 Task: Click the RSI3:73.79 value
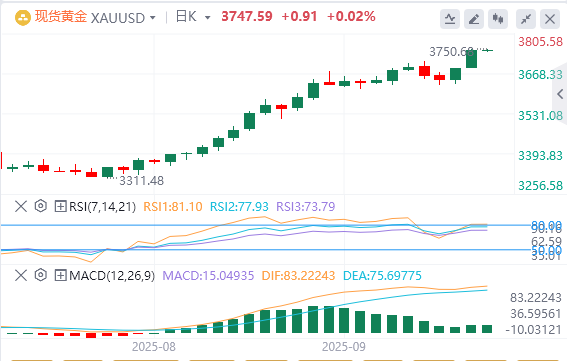coord(306,207)
